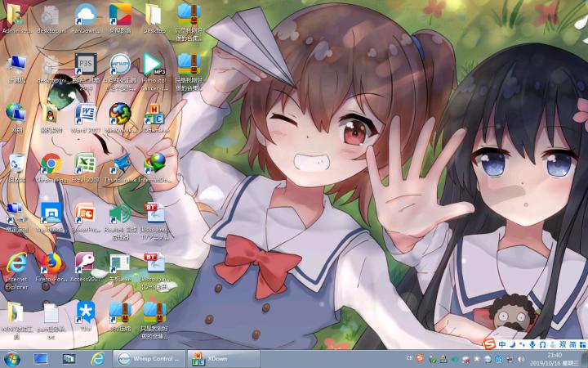Viewport: 588px width, 368px height.
Task: Open the Access 2007 shortcut
Action: 85,263
